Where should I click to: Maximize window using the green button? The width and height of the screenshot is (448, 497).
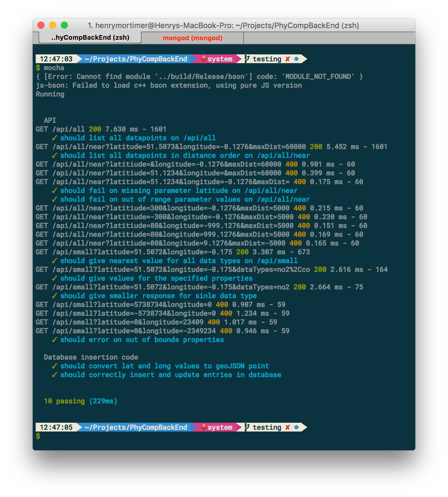point(64,25)
